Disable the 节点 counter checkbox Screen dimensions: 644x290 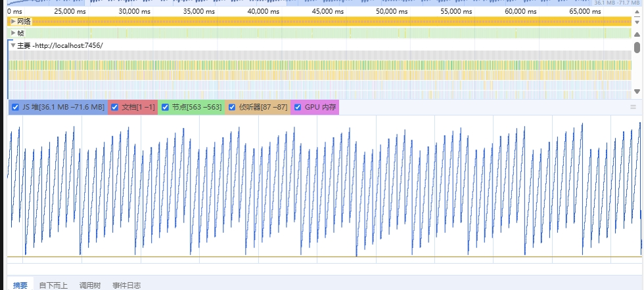click(165, 107)
